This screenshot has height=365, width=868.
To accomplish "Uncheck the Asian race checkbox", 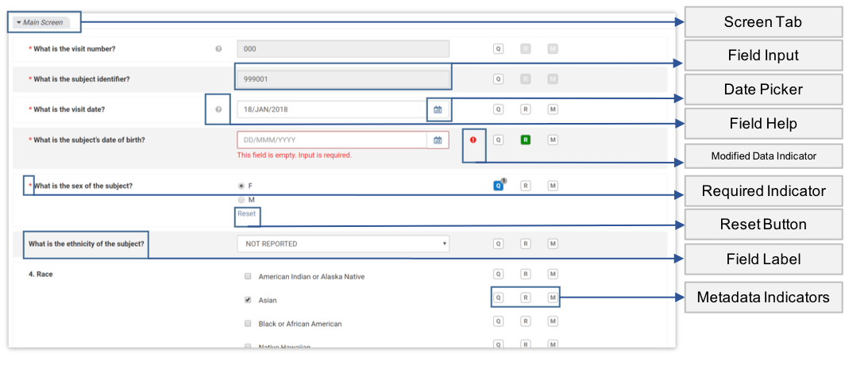I will [x=248, y=300].
